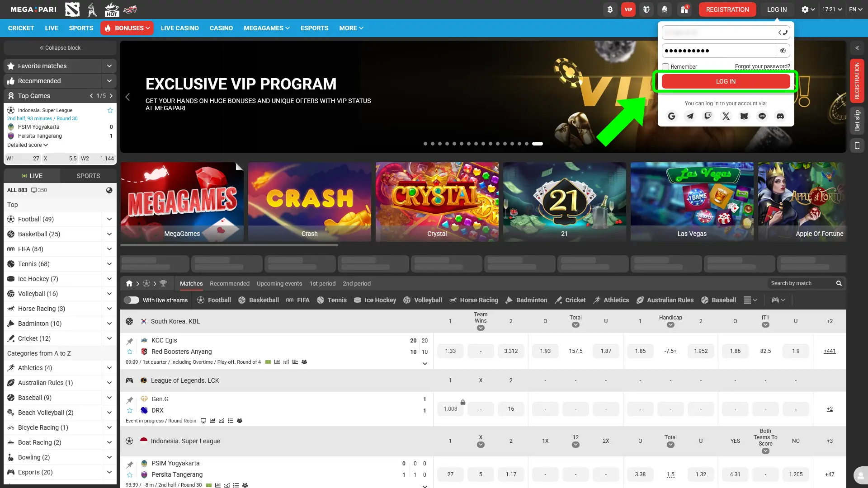Open the Upcoming events tab
868x488 pixels.
coord(279,284)
